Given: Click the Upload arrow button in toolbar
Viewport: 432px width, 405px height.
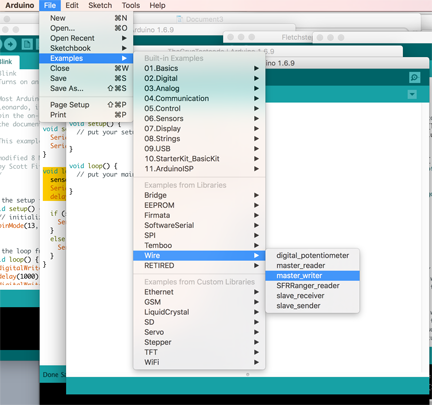Looking at the screenshot, I should [10, 44].
